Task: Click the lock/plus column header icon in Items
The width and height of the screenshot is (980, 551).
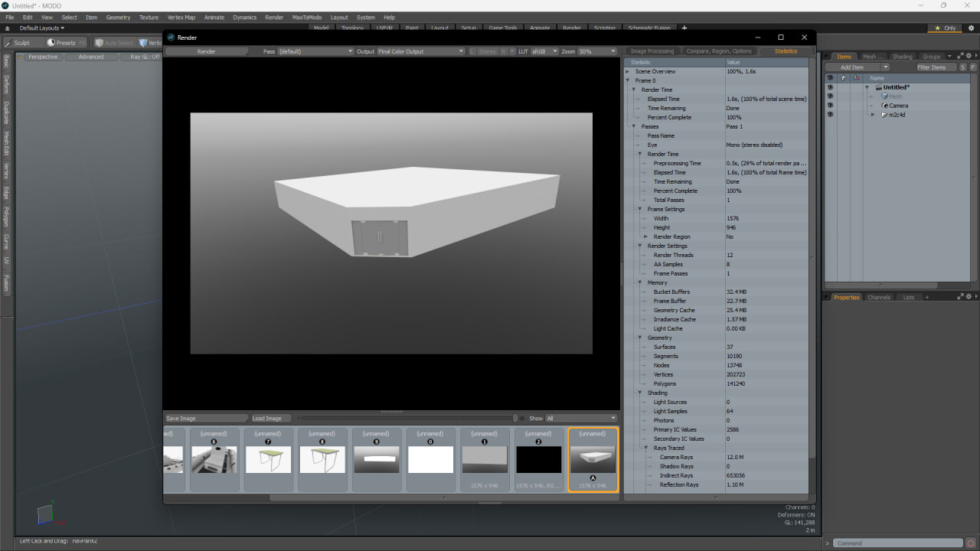Action: click(844, 78)
